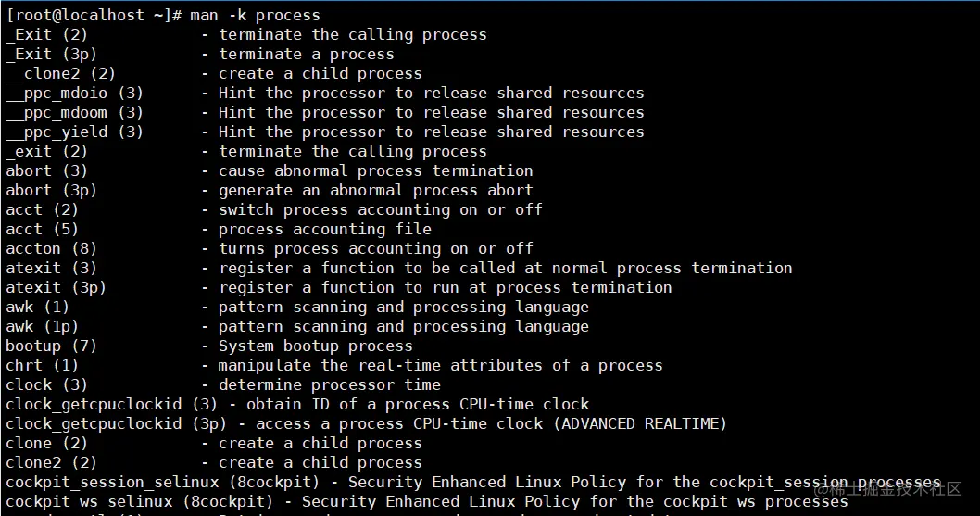Click the 'cockpit_ws_selinux (8cockpit)' entry name
Image resolution: width=980 pixels, height=516 pixels.
click(x=139, y=501)
